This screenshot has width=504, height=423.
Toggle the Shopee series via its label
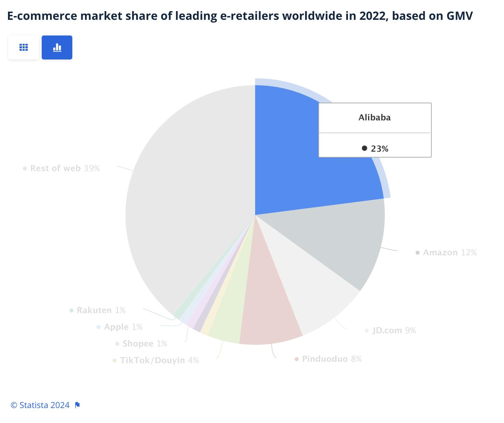[145, 344]
